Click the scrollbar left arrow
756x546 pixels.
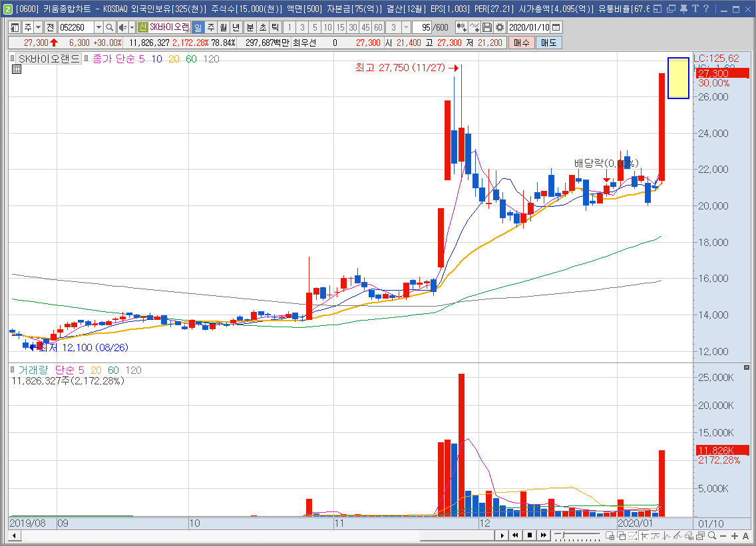pos(15,535)
